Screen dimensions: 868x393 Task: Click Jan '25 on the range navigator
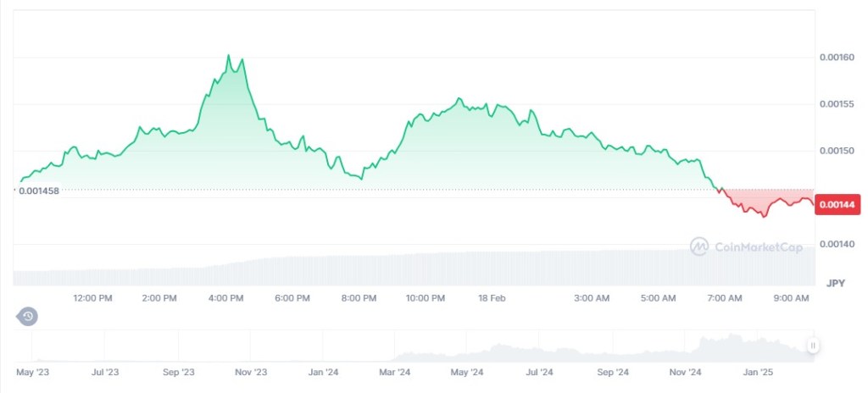click(758, 372)
